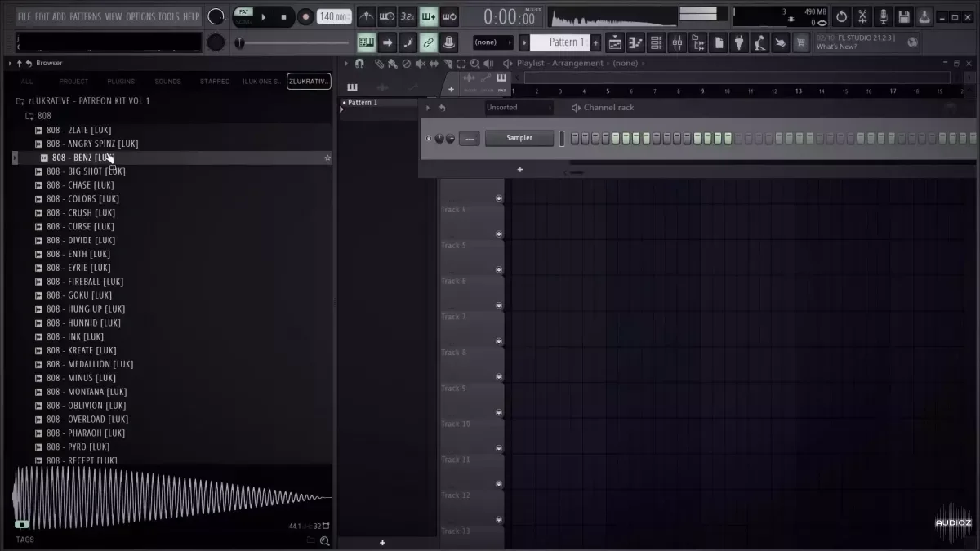Toggle blend recording overdub icon
Screen dimensions: 980x551
pyautogui.click(x=428, y=16)
